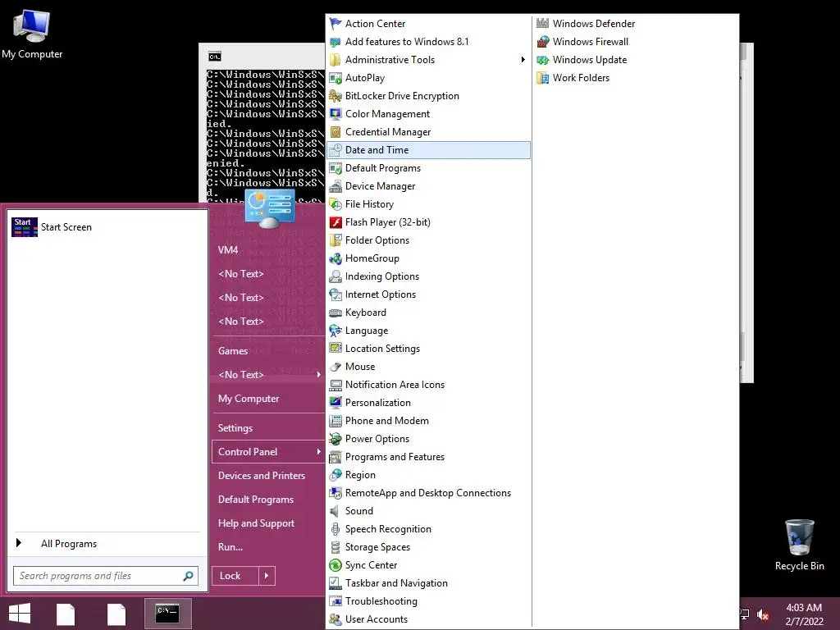840x630 pixels.
Task: Click the search magnifier in Start menu
Action: [188, 576]
